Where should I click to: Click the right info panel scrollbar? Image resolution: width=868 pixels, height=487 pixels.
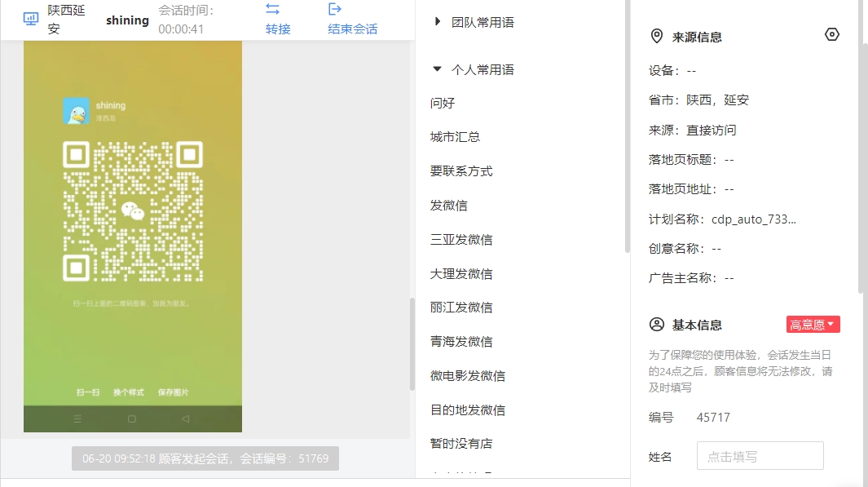pos(861,147)
